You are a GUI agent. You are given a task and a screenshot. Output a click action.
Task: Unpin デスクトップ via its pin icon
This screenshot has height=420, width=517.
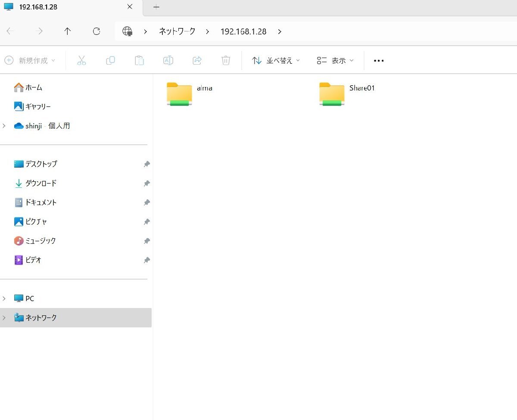(x=147, y=164)
